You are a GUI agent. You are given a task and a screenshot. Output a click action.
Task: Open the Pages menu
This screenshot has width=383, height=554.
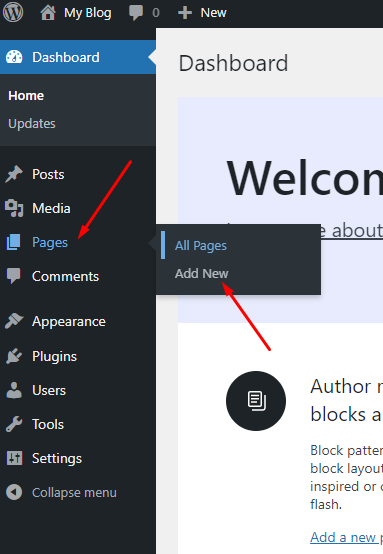tap(50, 243)
